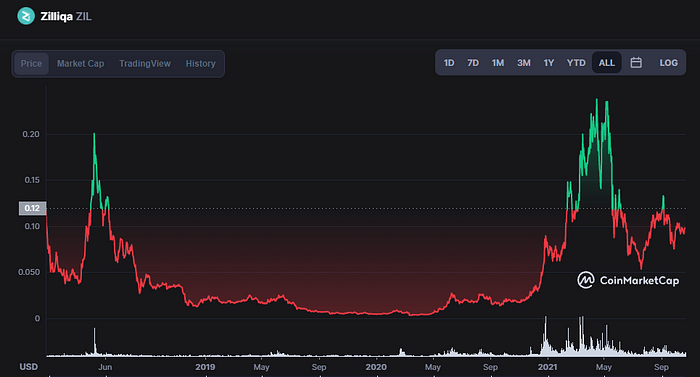The width and height of the screenshot is (700, 377).
Task: Click the USD currency label
Action: [x=29, y=367]
